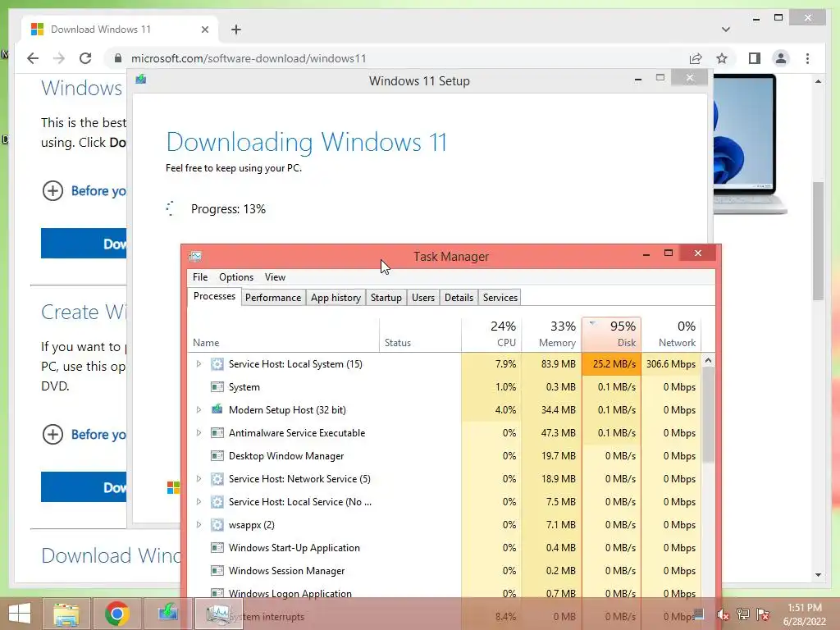Switch to the Details tab

coord(459,297)
